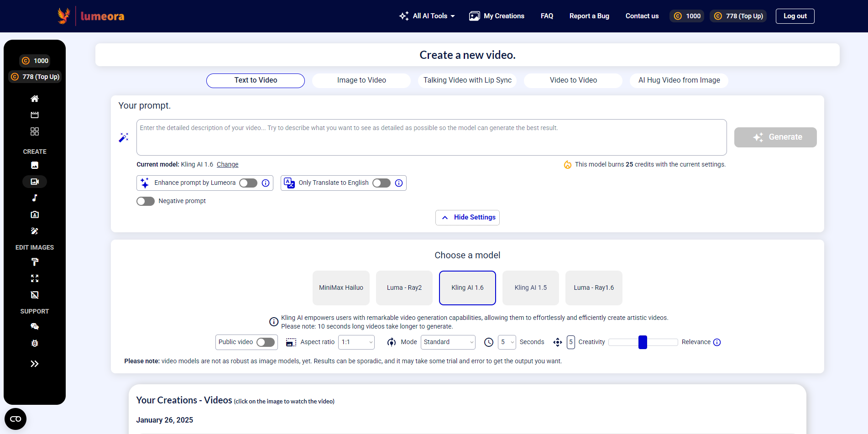Viewport: 868px width, 434px height.
Task: Adjust the Creativity to Relevance slider handle
Action: [x=643, y=342]
